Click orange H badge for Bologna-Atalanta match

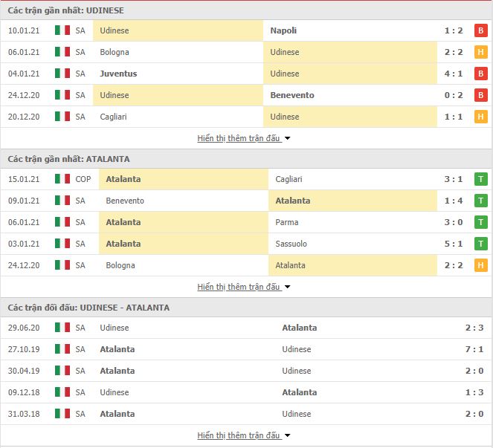tap(480, 265)
